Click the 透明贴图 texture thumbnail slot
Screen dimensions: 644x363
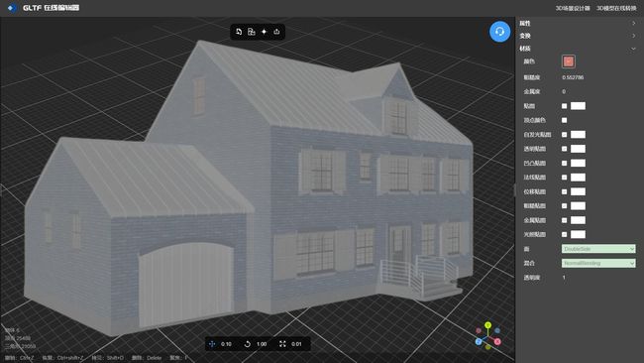click(x=578, y=149)
